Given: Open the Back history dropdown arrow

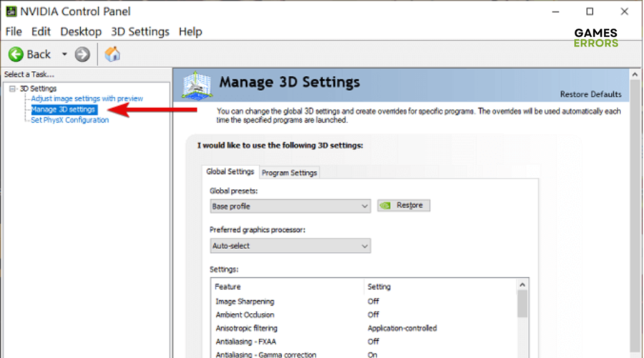Looking at the screenshot, I should click(64, 54).
